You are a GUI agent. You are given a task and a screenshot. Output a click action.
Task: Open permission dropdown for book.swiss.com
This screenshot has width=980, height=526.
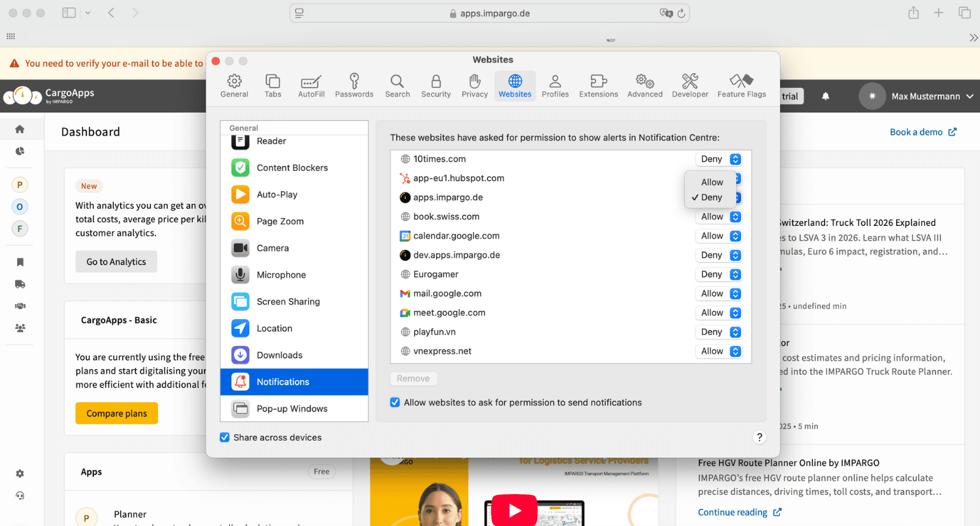tap(719, 217)
